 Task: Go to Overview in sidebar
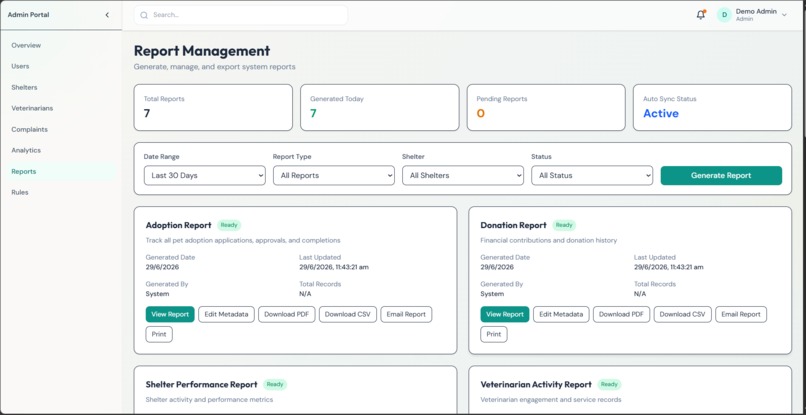[26, 45]
